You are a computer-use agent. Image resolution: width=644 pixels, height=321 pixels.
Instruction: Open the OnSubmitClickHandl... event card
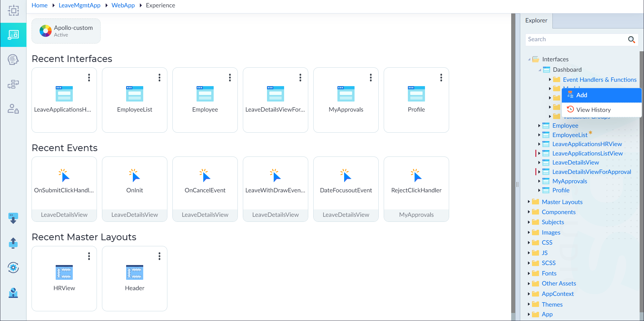pos(64,189)
